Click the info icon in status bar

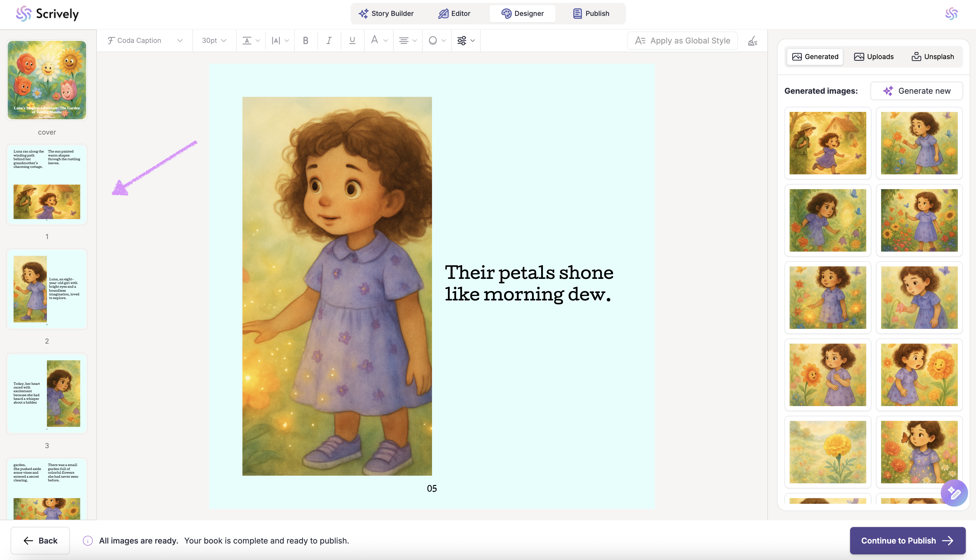pos(88,540)
